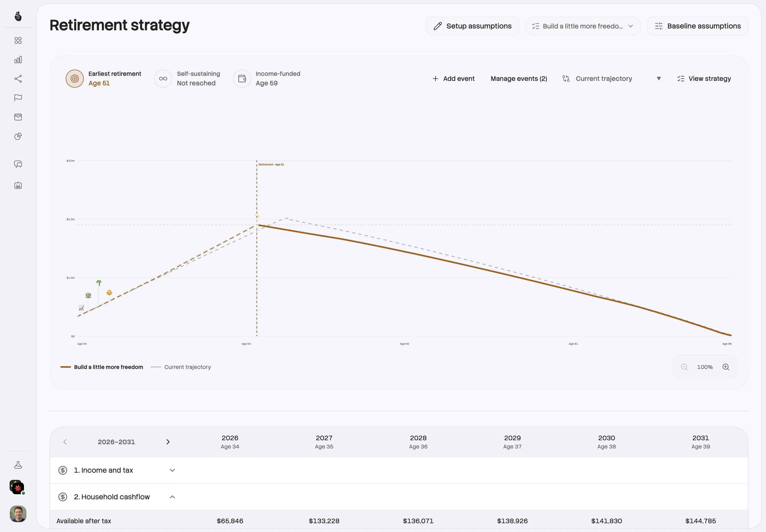This screenshot has height=532, width=766.
Task: Click the $133,228 cell
Action: (x=324, y=521)
